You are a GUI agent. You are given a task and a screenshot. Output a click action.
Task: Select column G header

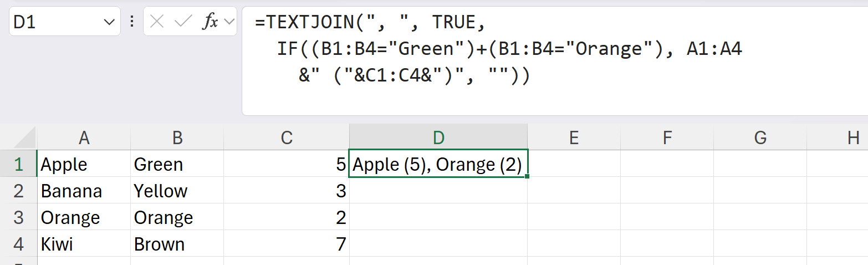tap(760, 137)
